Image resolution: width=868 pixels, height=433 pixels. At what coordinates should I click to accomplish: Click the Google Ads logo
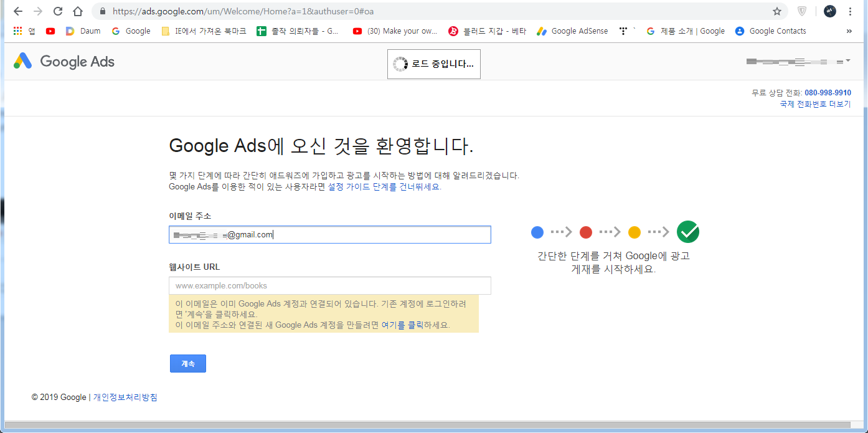(x=64, y=61)
